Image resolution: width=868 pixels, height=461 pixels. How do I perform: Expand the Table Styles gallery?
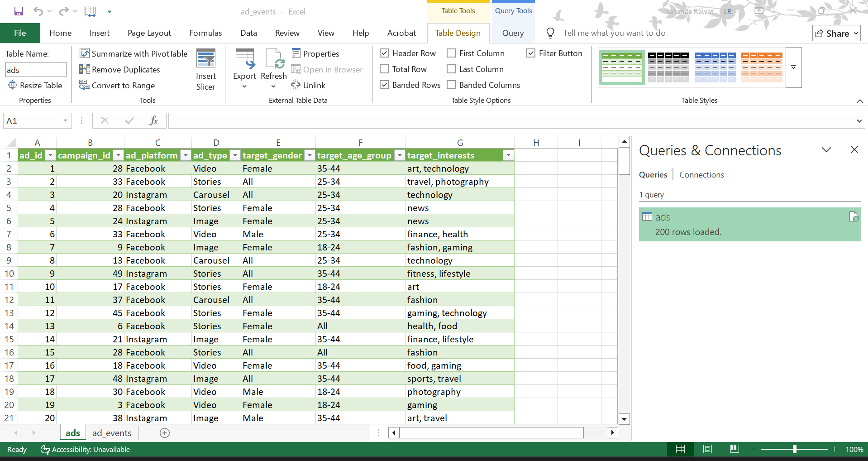click(x=793, y=67)
